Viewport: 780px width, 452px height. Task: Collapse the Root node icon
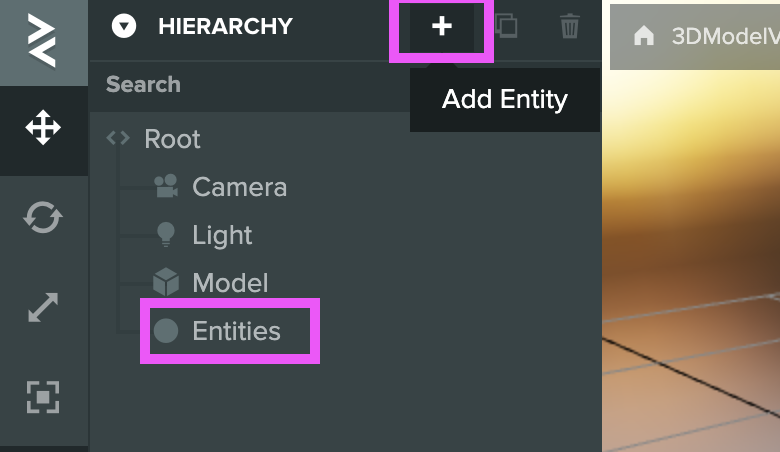click(x=118, y=138)
